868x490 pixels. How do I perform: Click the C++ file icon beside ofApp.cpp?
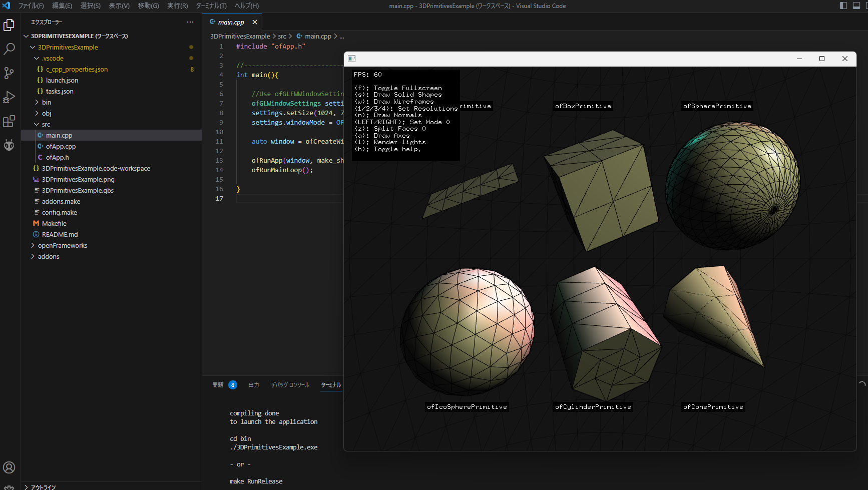(x=40, y=146)
